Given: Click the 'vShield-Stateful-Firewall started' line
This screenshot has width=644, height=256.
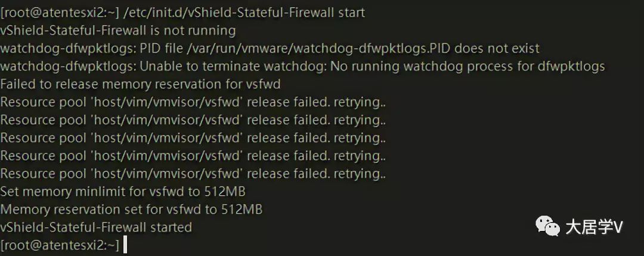Looking at the screenshot, I should (x=96, y=227).
